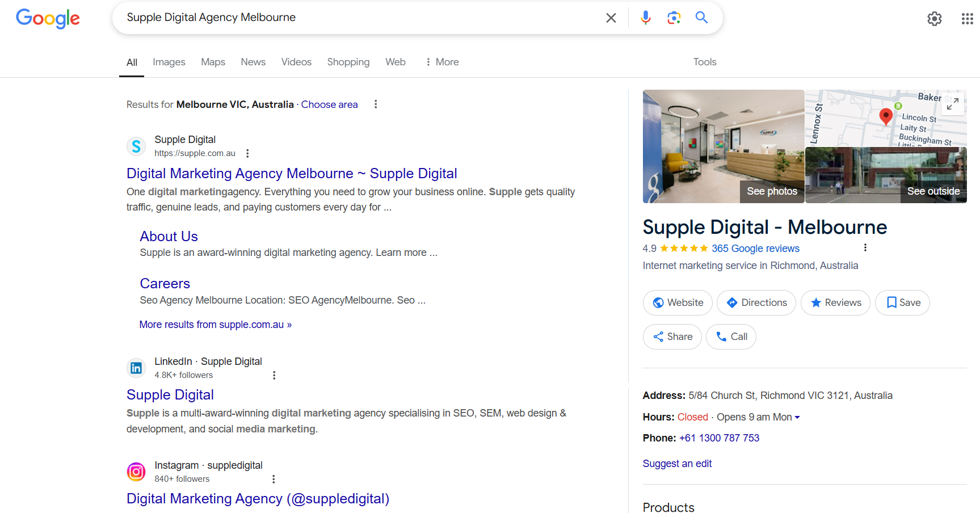
Task: Switch to the Web tab
Action: pyautogui.click(x=396, y=62)
